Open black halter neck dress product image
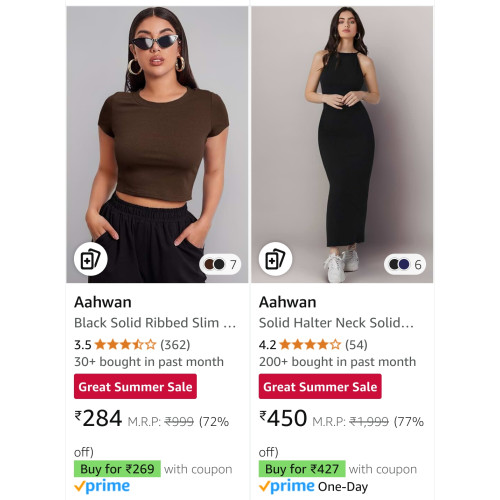The height and width of the screenshot is (500, 500). (342, 144)
